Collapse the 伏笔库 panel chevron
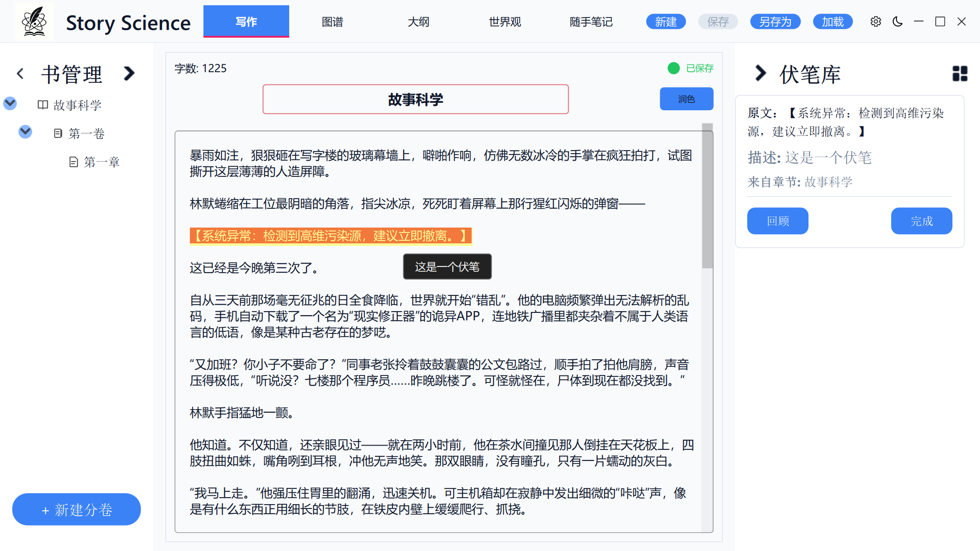Image resolution: width=980 pixels, height=551 pixels. 760,73
